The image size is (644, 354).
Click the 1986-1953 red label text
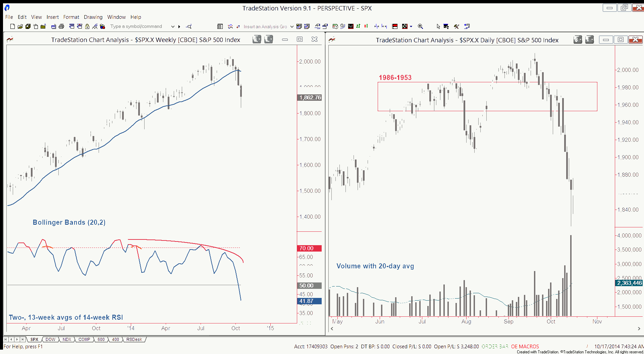pyautogui.click(x=395, y=78)
